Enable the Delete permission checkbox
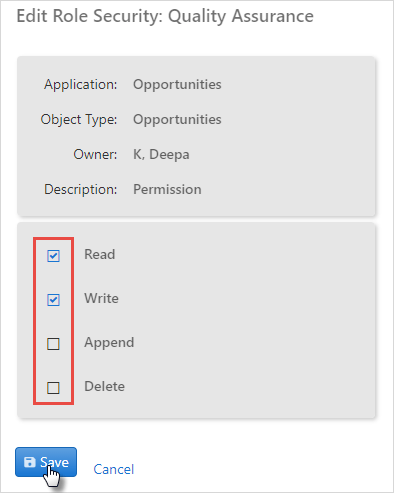The width and height of the screenshot is (394, 493). pyautogui.click(x=53, y=388)
